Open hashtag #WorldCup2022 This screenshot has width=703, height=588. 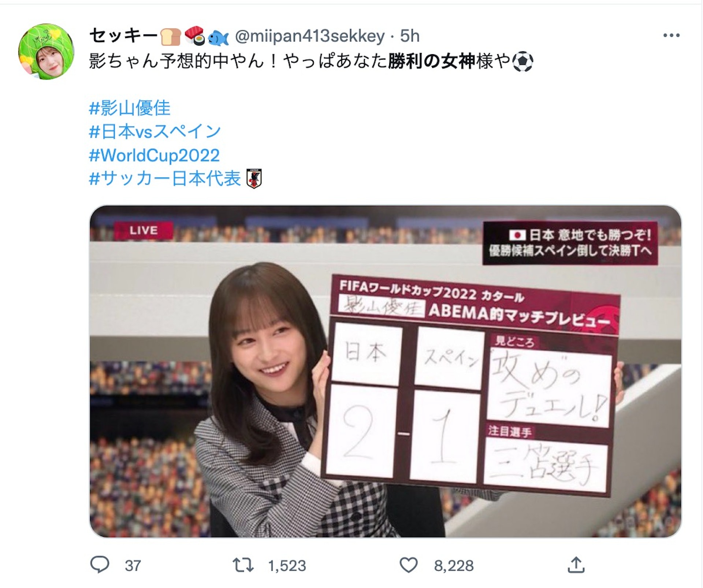click(154, 155)
